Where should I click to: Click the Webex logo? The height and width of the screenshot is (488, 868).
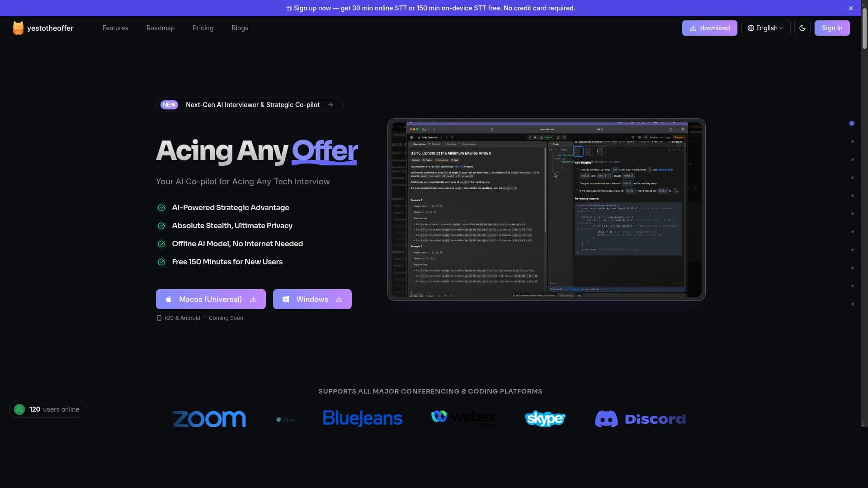pos(463,418)
